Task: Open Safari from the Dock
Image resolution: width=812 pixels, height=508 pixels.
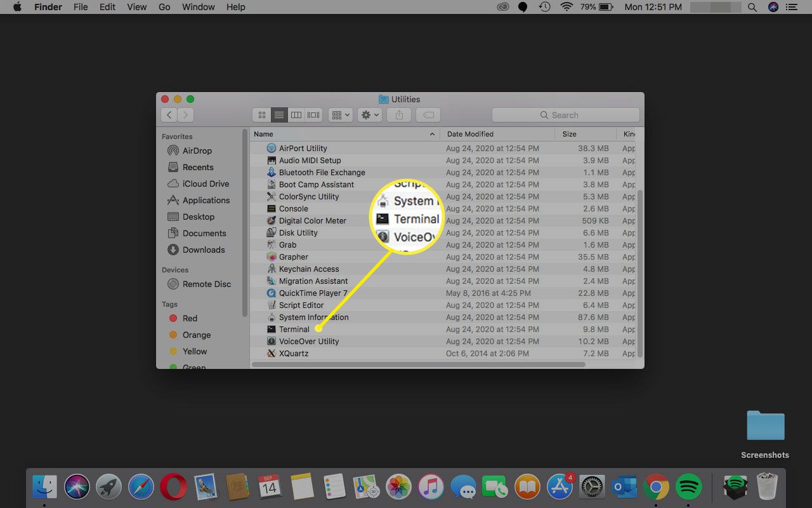Action: 141,487
